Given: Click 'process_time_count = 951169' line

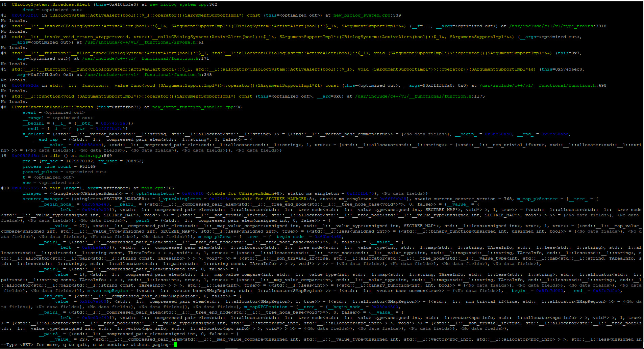Looking at the screenshot, I should (x=59, y=166).
